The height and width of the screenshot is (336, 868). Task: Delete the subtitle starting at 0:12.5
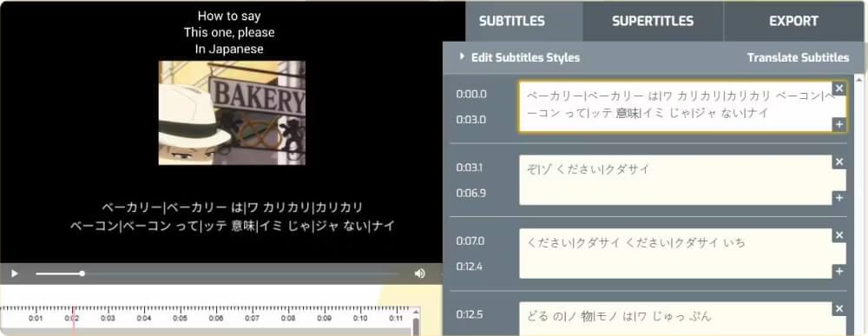pyautogui.click(x=839, y=309)
